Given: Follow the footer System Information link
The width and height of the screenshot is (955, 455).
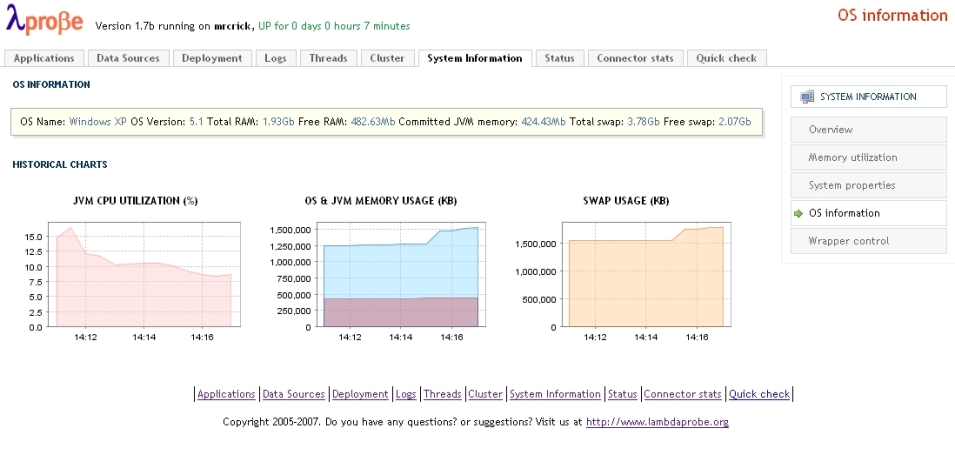Looking at the screenshot, I should 555,394.
